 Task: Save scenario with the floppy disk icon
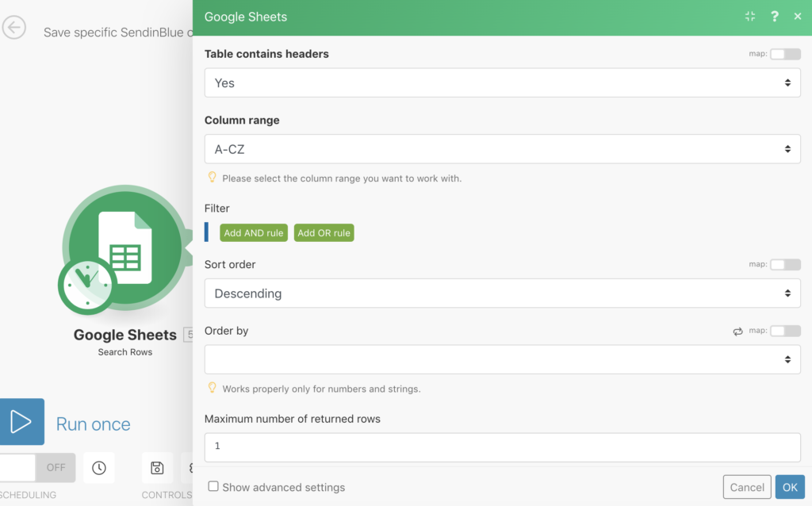point(157,468)
